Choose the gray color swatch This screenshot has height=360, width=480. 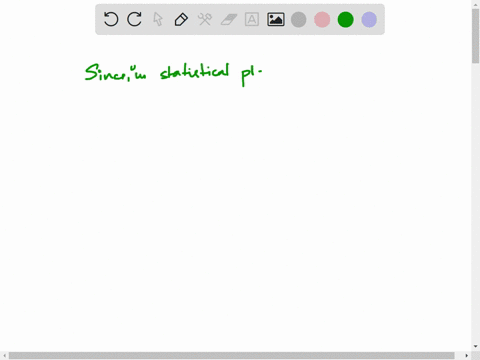coord(299,19)
